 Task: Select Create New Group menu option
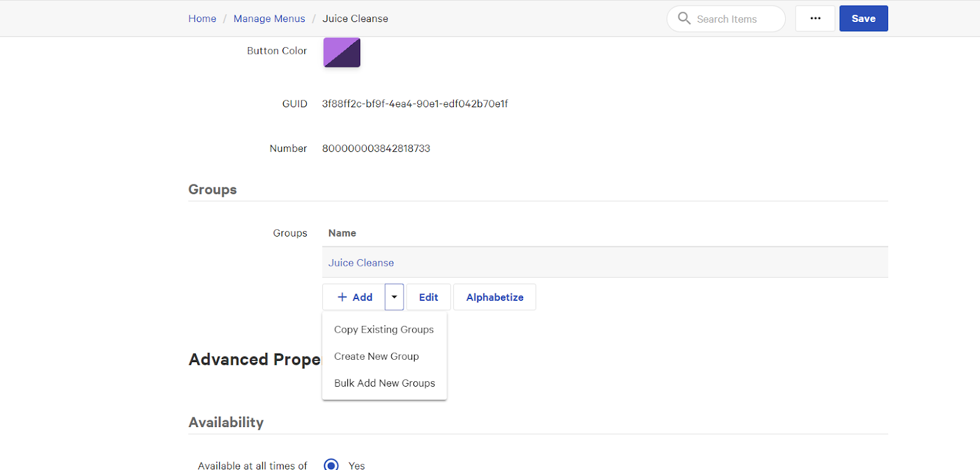(x=377, y=357)
